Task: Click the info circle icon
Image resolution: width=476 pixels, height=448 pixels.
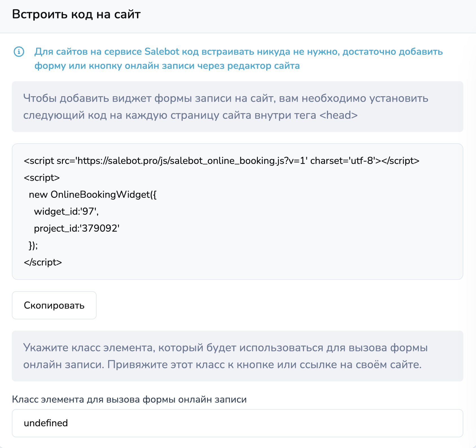Action: [19, 52]
